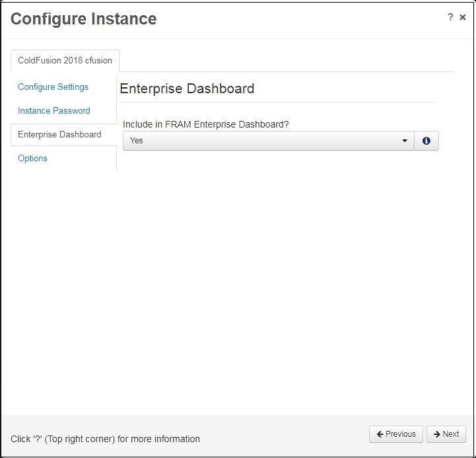This screenshot has width=476, height=458.
Task: Open the Include in FRAM Enterprise Dashboard dropdown
Action: (268, 141)
